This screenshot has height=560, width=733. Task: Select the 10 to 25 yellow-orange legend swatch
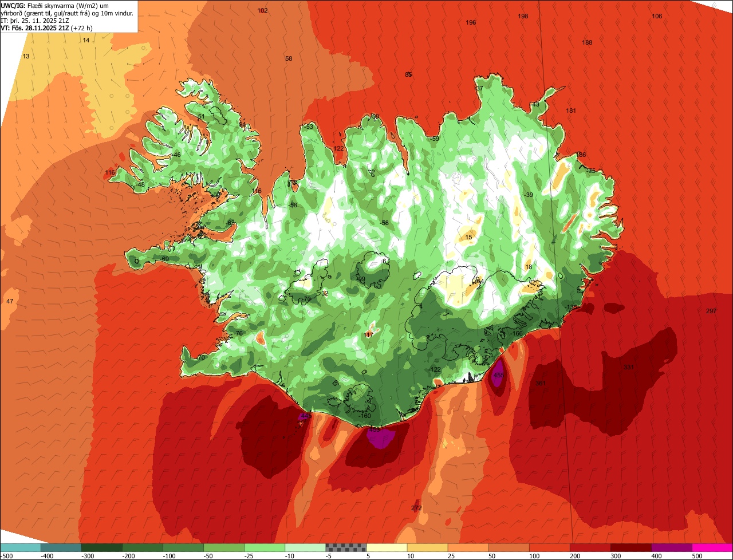click(x=427, y=547)
